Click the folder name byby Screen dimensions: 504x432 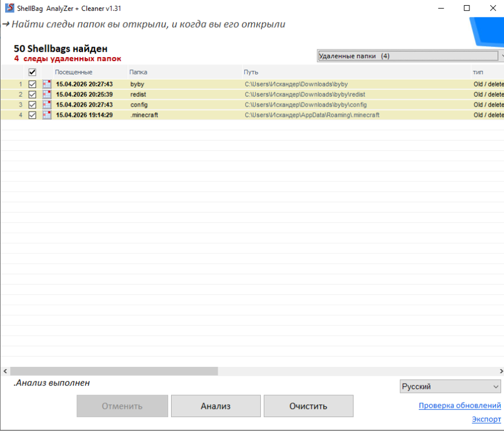click(x=137, y=84)
